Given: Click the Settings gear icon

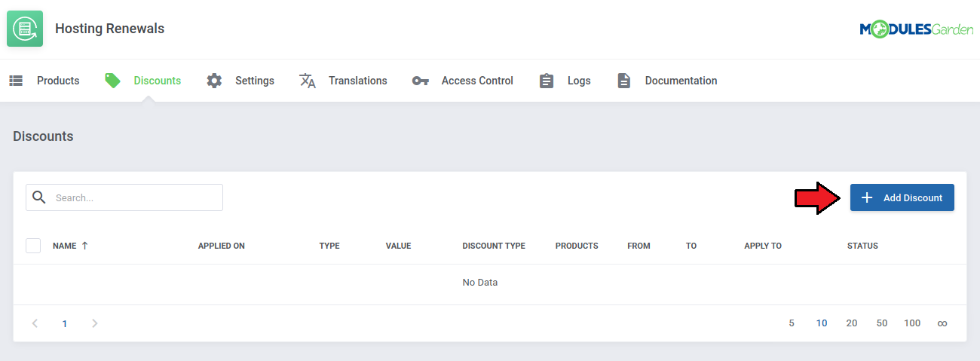Looking at the screenshot, I should click(214, 81).
